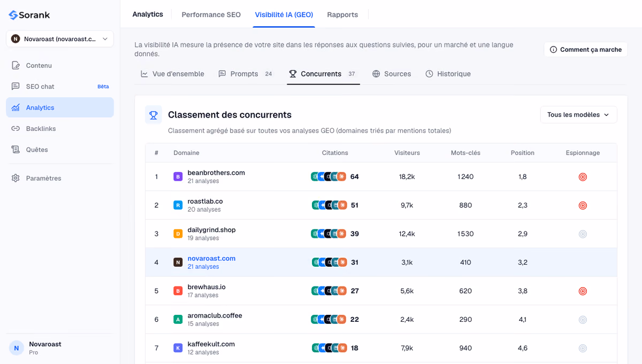Go to Backlinks in the sidebar
The image size is (642, 364).
(60, 129)
